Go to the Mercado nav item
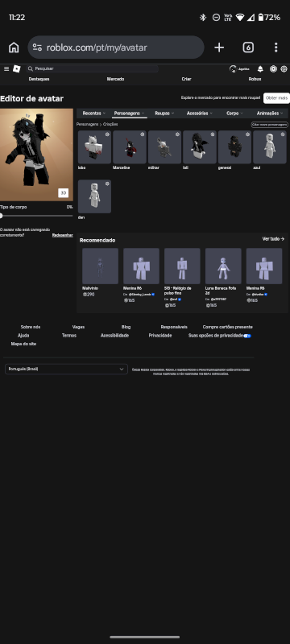This screenshot has height=644, width=290. click(x=115, y=79)
